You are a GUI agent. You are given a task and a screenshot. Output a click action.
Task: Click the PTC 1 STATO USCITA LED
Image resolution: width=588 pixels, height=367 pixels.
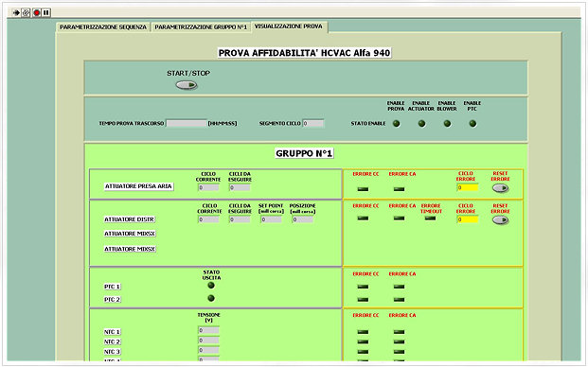[211, 286]
